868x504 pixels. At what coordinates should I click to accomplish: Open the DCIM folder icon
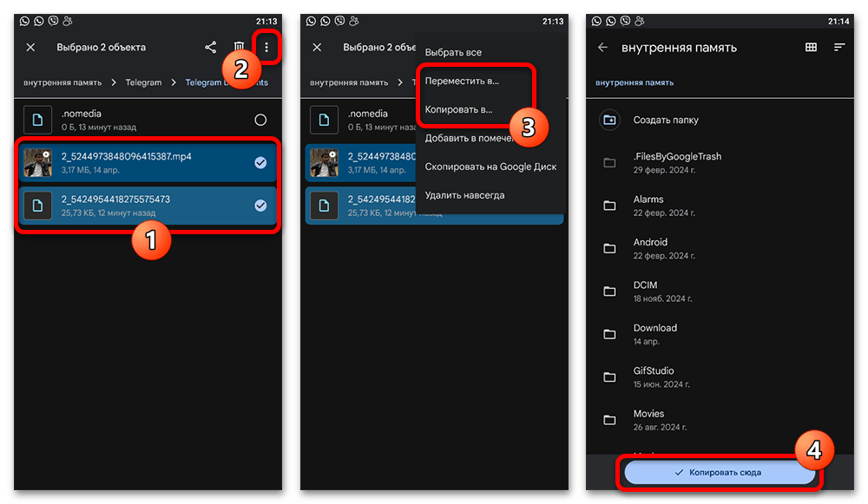609,291
